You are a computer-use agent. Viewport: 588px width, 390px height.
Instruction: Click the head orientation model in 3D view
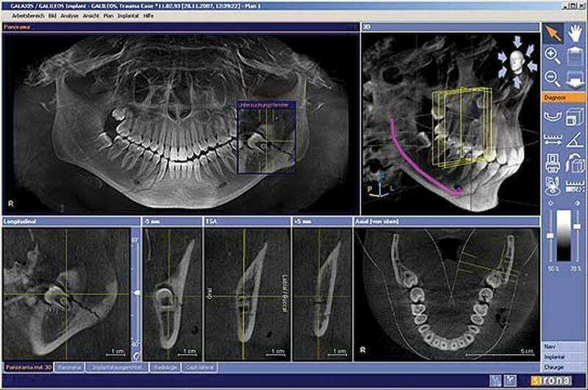tap(517, 61)
